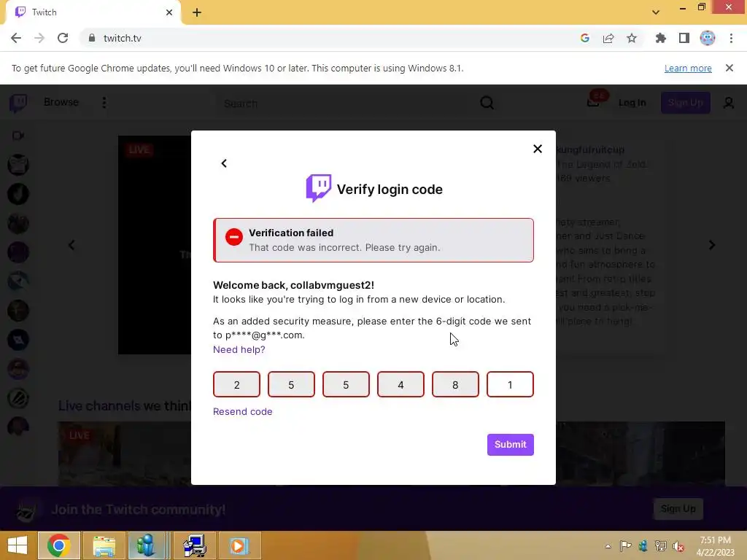Screen dimensions: 747x560
Task: Click the second sidebar channel avatar
Action: coord(18,194)
